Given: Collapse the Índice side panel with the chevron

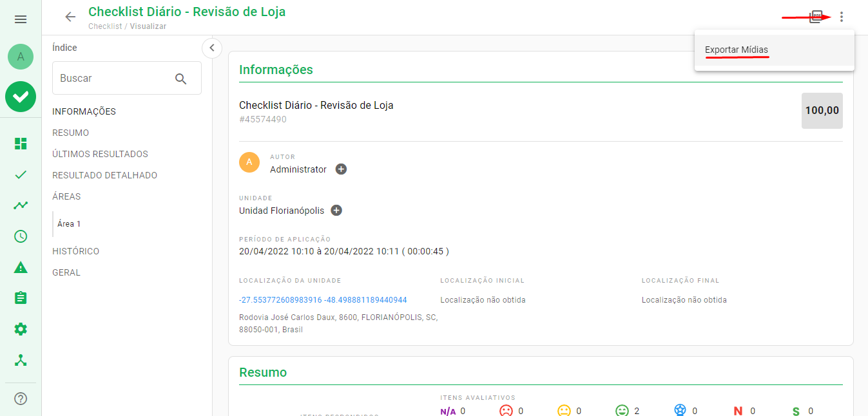Looking at the screenshot, I should pyautogui.click(x=211, y=48).
